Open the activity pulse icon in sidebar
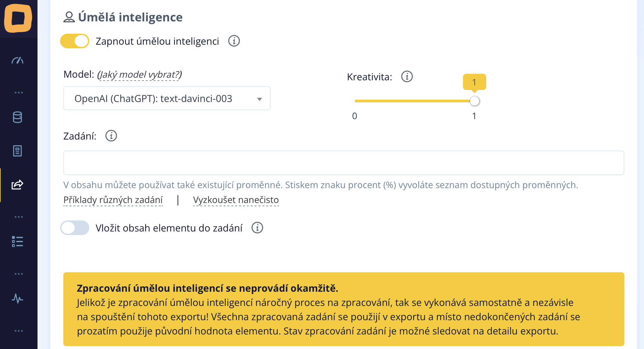Viewport: 644px width, 349px height. tap(17, 298)
